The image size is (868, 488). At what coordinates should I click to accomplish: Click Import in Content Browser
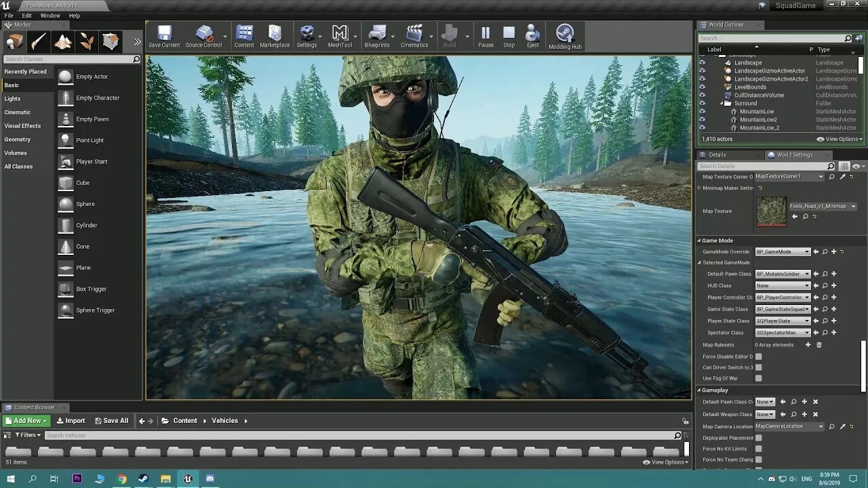[x=71, y=421]
